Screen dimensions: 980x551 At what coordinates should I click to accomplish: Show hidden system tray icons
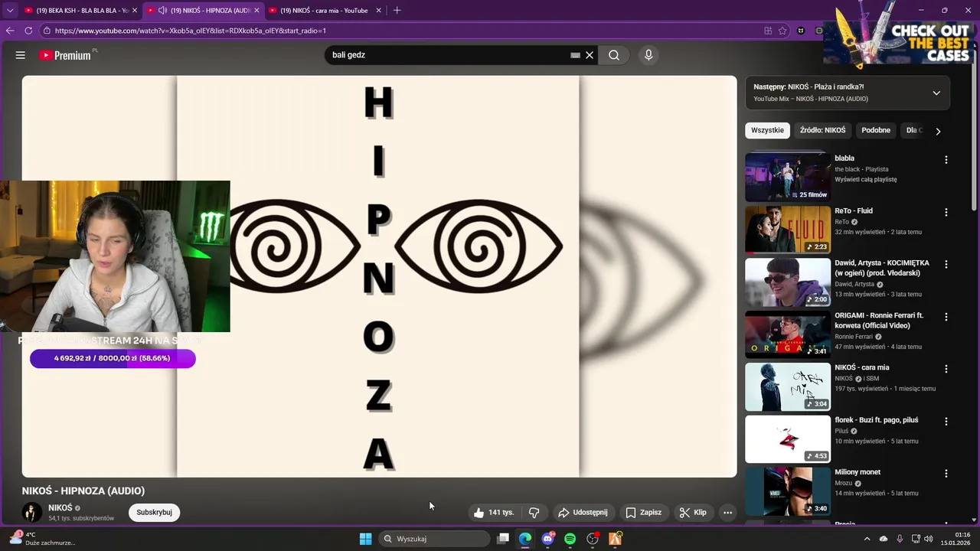coord(867,539)
